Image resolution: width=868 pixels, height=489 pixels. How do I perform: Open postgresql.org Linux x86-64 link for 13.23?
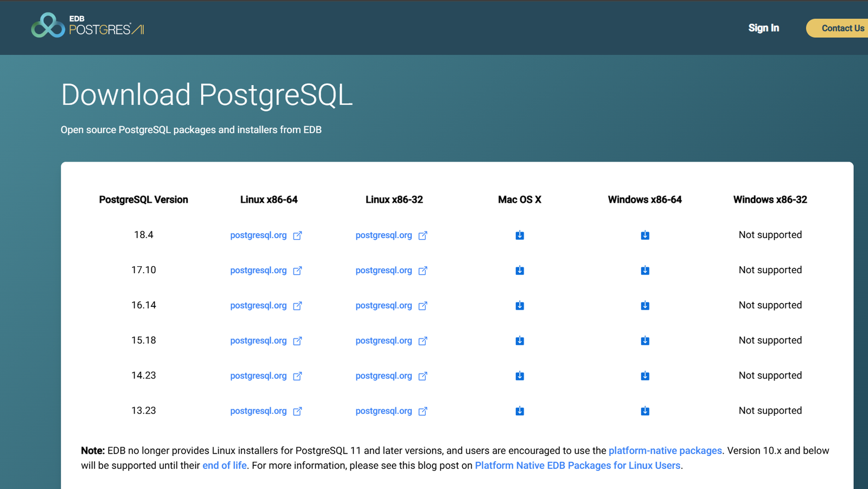click(x=266, y=411)
